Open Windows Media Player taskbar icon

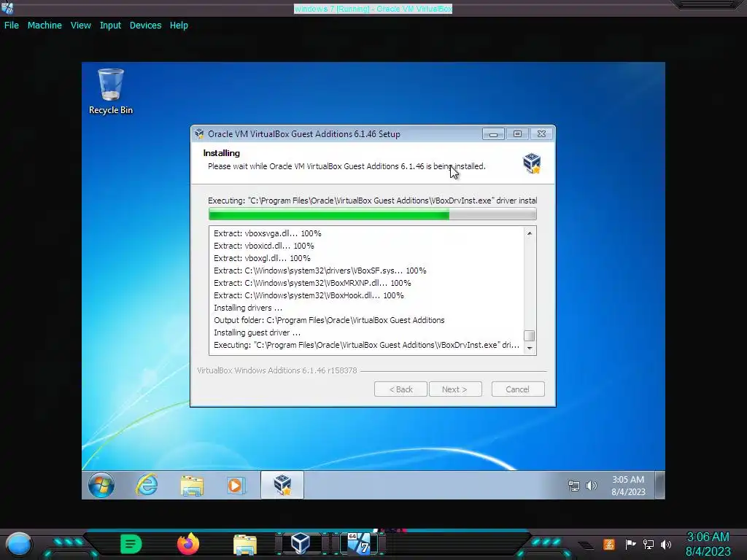(236, 485)
